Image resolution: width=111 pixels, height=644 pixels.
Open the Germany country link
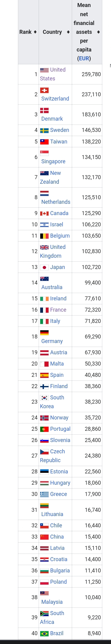52,341
